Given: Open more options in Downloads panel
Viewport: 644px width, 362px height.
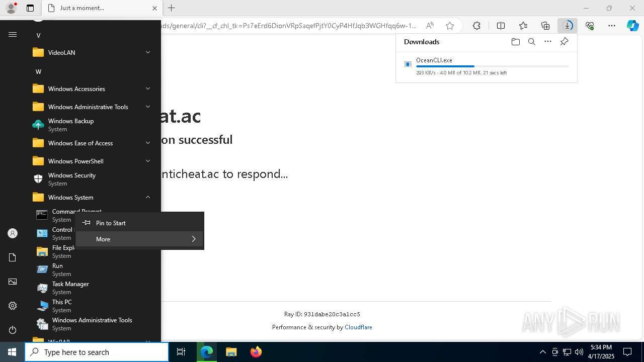Looking at the screenshot, I should tap(548, 42).
